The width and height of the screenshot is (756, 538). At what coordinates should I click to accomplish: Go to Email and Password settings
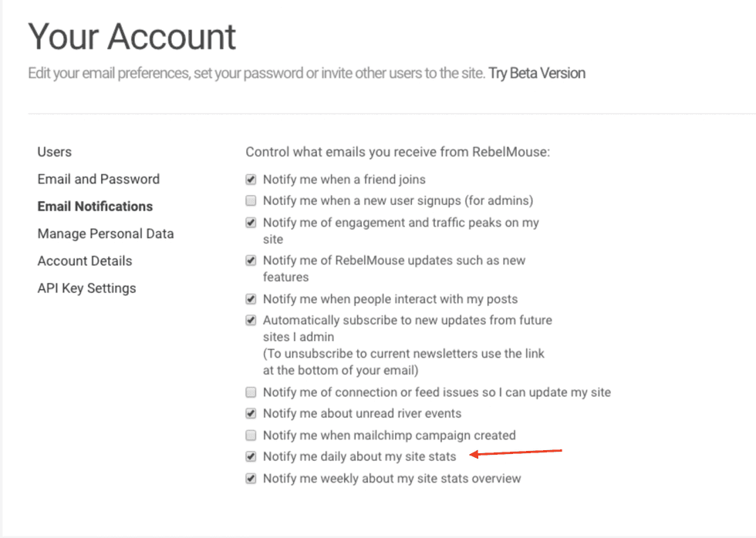(x=99, y=179)
